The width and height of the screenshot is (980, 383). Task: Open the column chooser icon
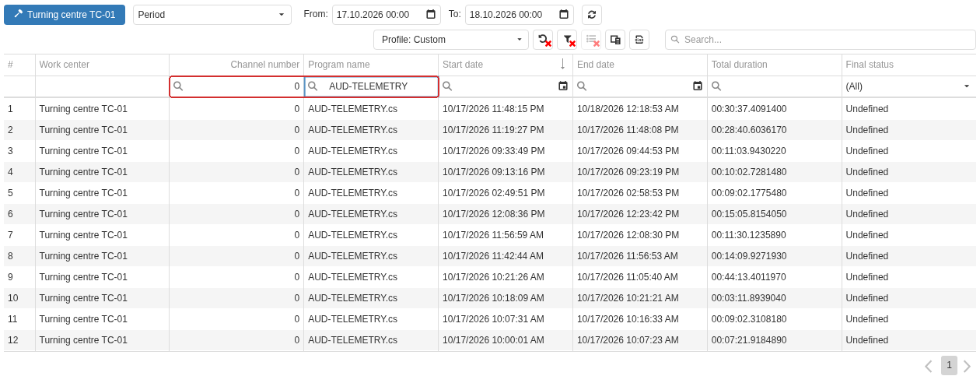pyautogui.click(x=615, y=40)
